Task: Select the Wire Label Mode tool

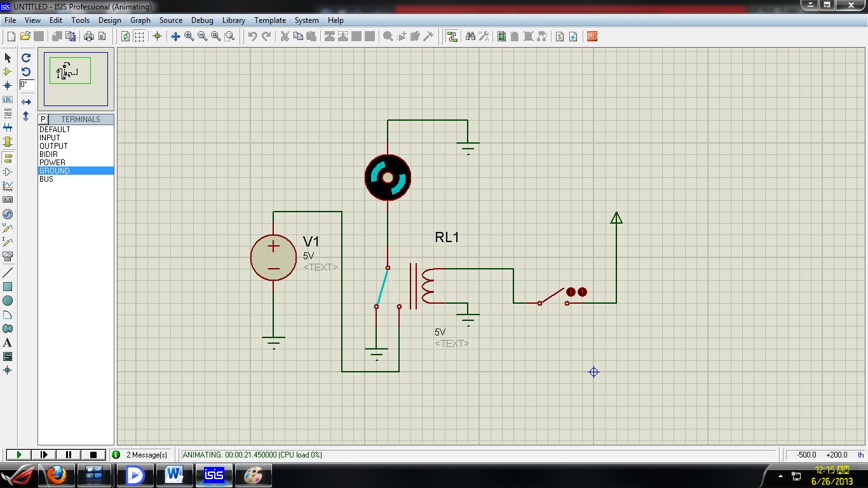Action: pyautogui.click(x=8, y=98)
